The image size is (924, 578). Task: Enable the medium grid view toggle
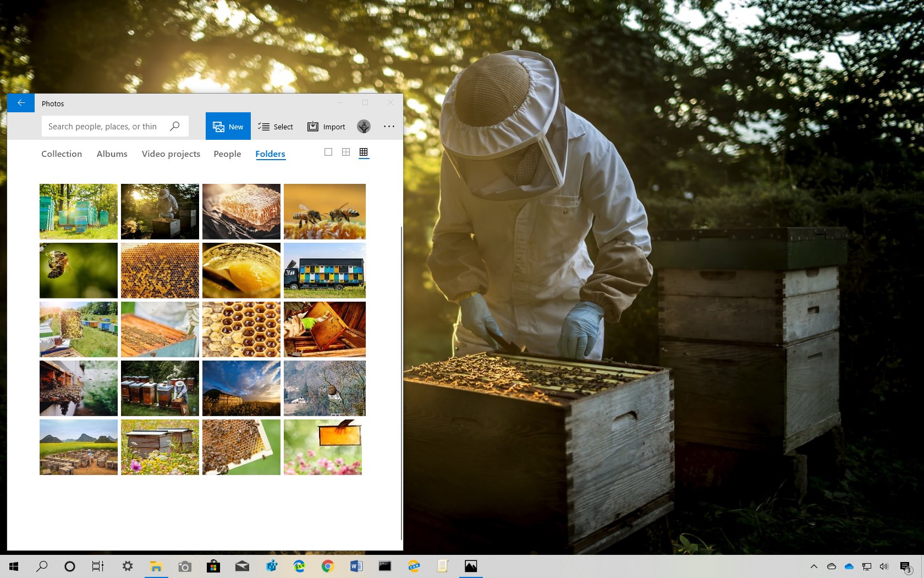[346, 152]
